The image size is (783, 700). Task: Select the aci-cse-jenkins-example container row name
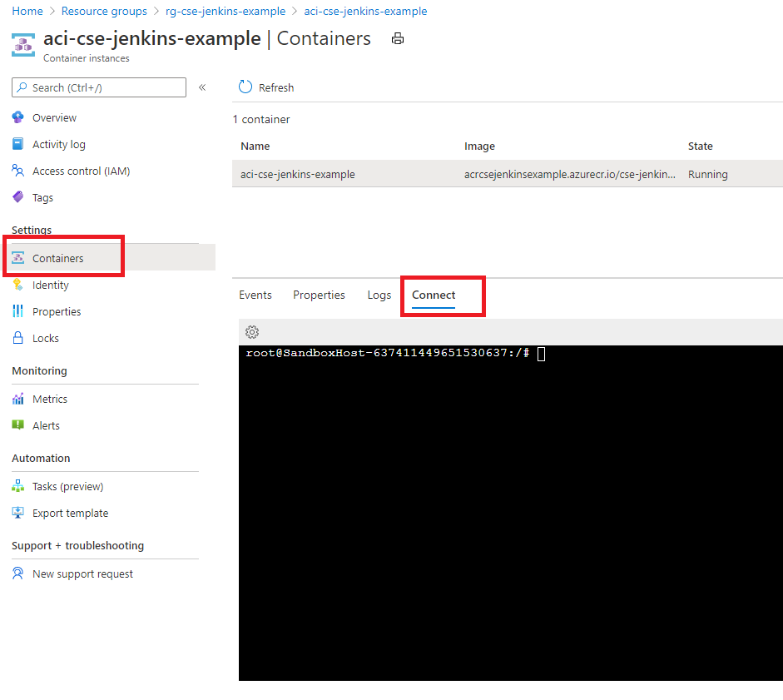[298, 174]
